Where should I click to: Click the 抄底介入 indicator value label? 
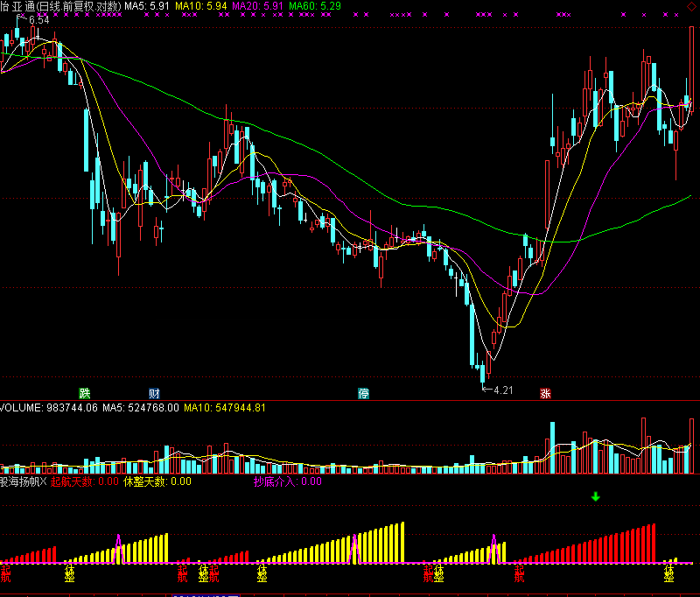pyautogui.click(x=288, y=481)
